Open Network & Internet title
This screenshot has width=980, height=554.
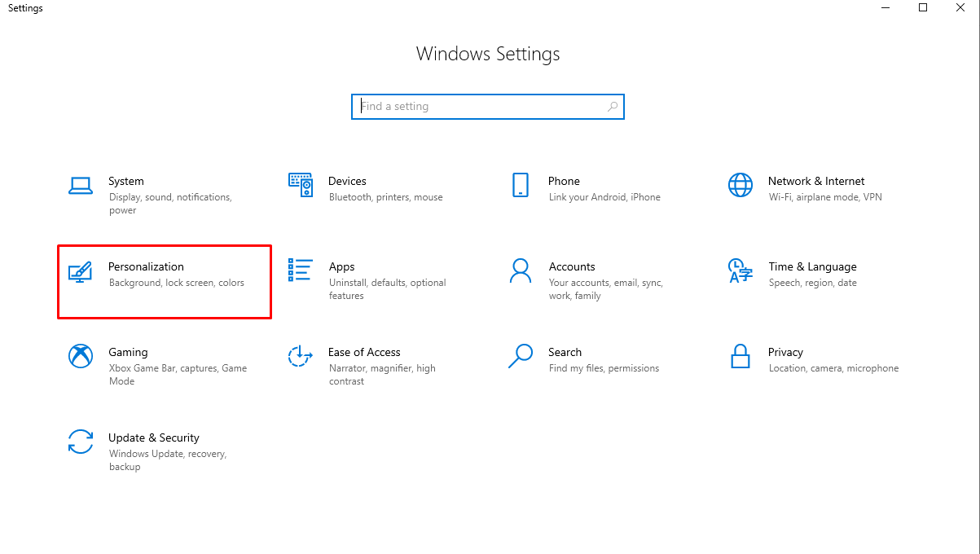pyautogui.click(x=816, y=181)
